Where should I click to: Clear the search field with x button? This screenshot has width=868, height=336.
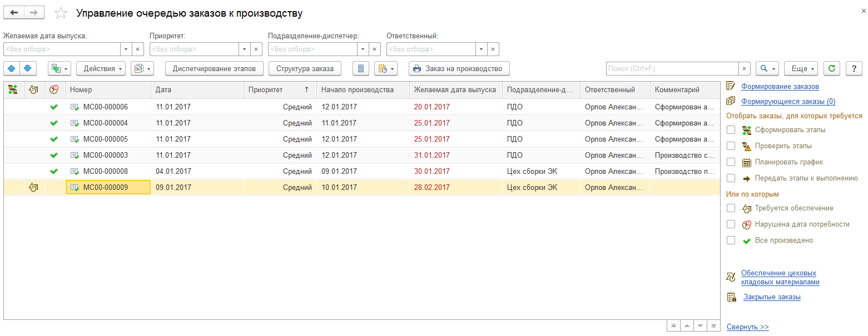click(745, 68)
